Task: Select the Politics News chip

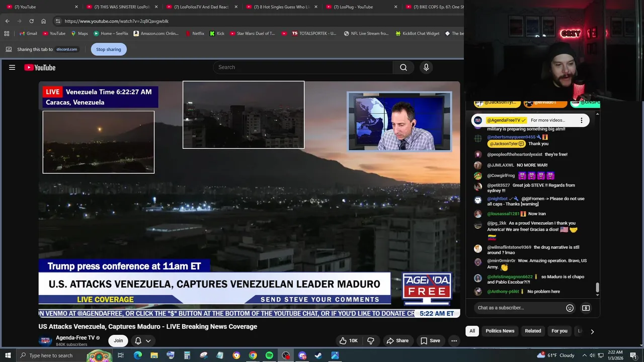Action: pyautogui.click(x=500, y=331)
